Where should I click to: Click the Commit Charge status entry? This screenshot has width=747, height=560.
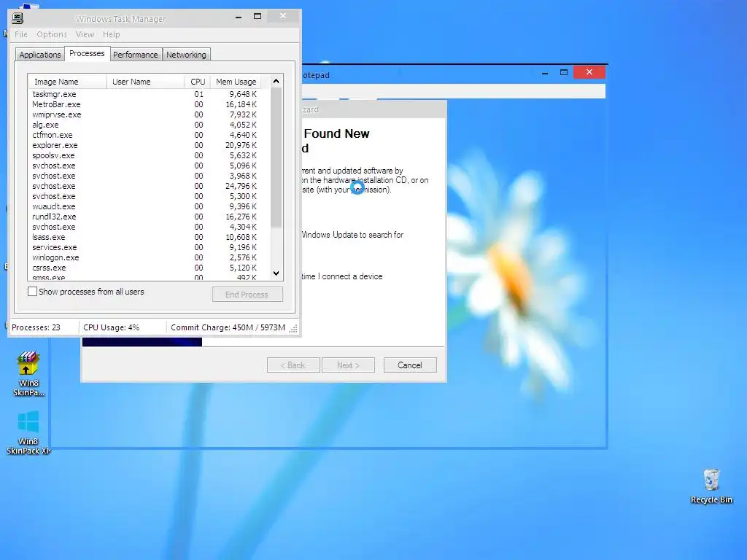[228, 327]
